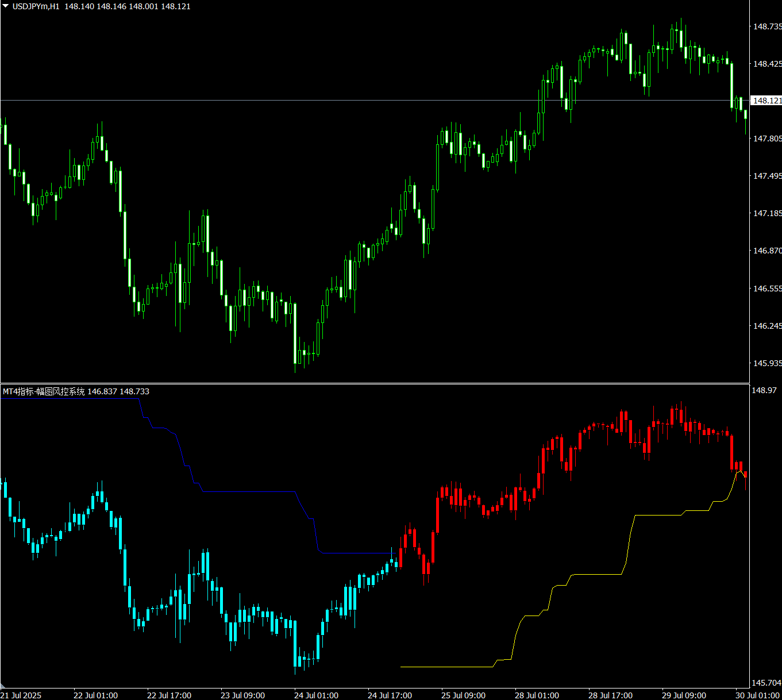The image size is (782, 700).
Task: Open the chart menu triangle beside USDJPYm,H1
Action: coord(6,6)
